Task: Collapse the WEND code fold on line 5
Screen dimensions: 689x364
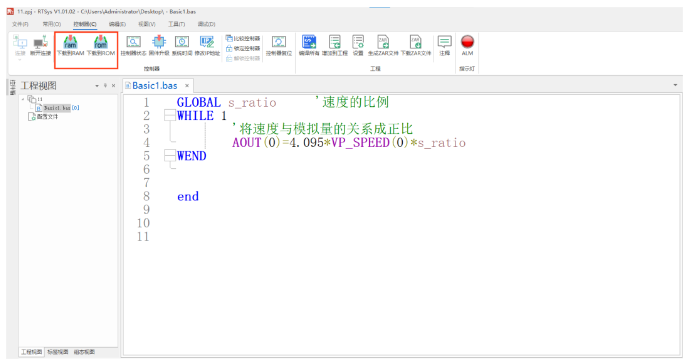Action: coord(170,156)
